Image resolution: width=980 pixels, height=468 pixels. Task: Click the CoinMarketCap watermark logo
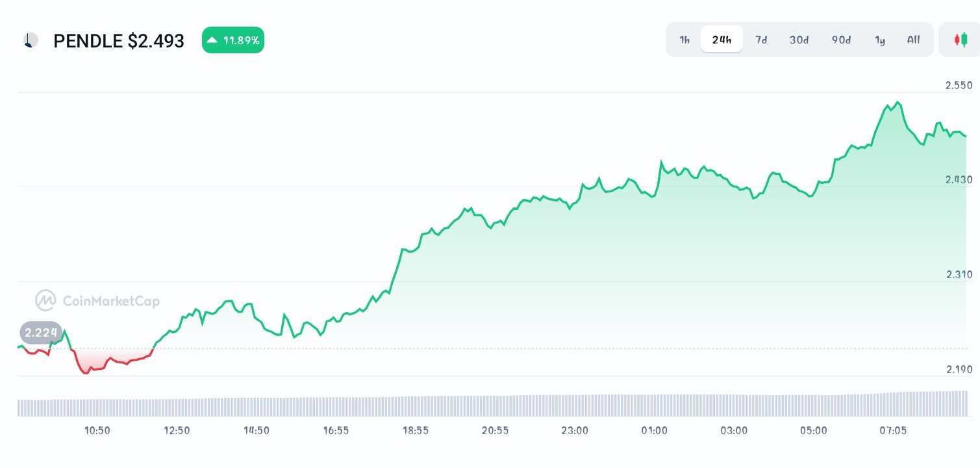click(44, 300)
